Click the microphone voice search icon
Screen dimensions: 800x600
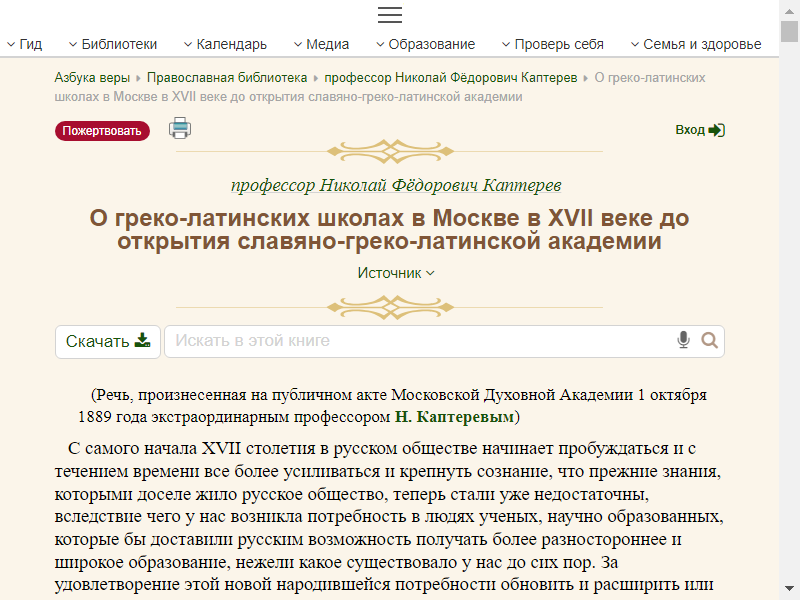(x=683, y=340)
